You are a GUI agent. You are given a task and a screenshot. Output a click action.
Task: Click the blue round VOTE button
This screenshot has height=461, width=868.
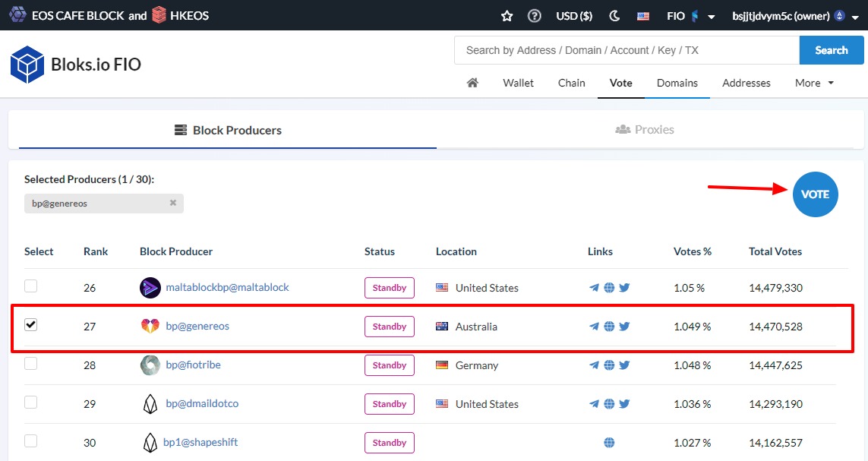coord(815,194)
